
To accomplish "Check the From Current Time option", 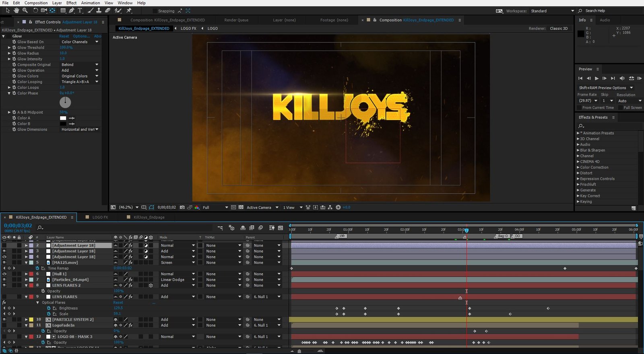I will coord(579,107).
